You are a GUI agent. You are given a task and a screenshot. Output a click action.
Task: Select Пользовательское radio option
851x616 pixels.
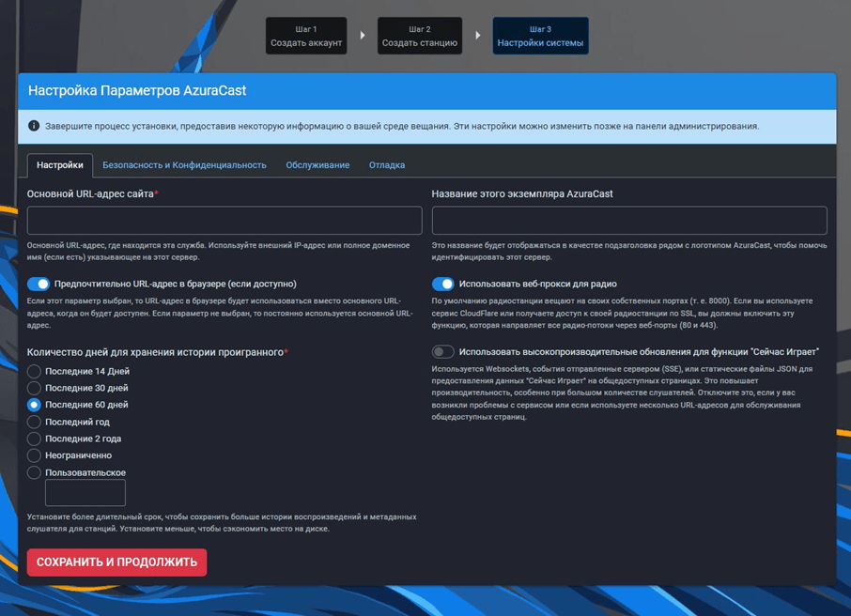pos(34,472)
